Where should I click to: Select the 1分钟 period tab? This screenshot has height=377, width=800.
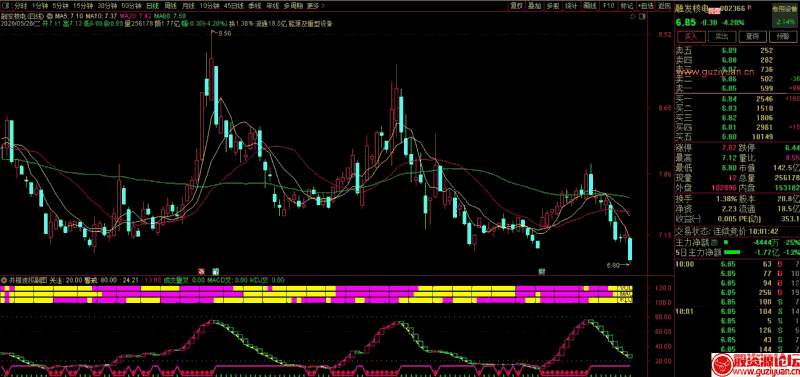click(39, 6)
